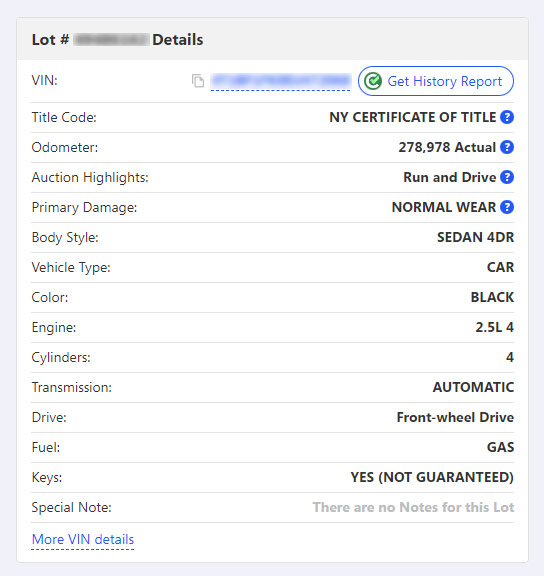
Task: Select the SEDAN 4DR body style value
Action: (x=475, y=237)
